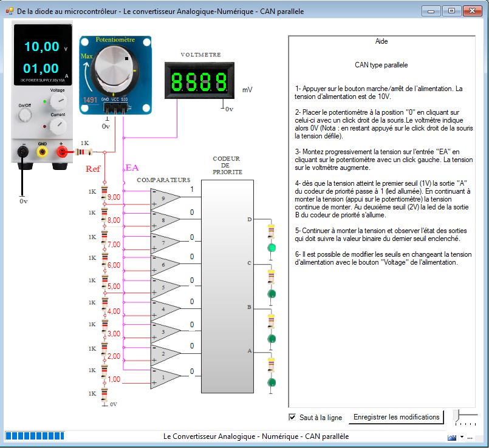
Task: Click the Voltage knob on the power supply
Action: coord(58,100)
